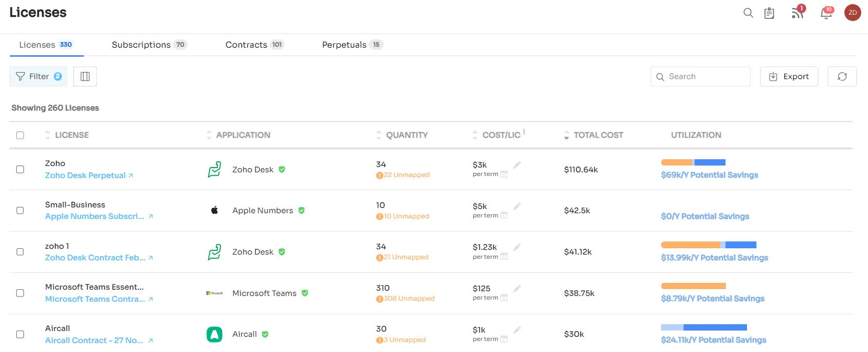
Task: Click verified shield next to Apple Numbers
Action: (x=301, y=211)
